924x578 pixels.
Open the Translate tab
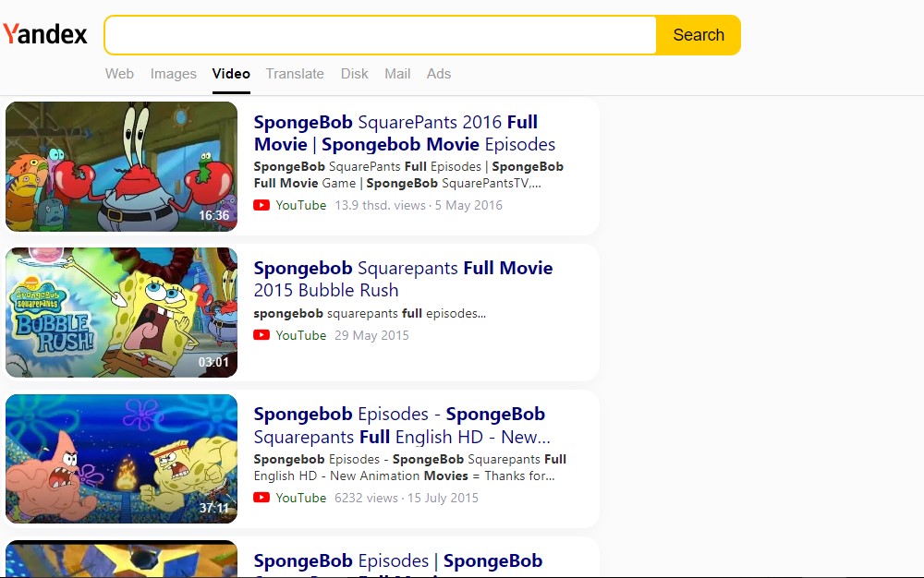295,74
